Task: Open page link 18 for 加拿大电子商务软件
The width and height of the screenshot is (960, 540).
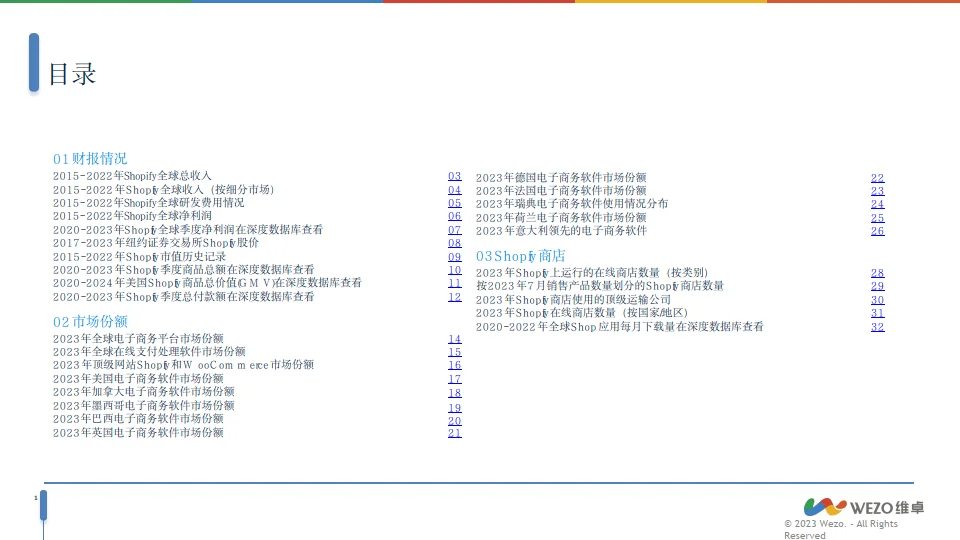Action: [x=454, y=393]
